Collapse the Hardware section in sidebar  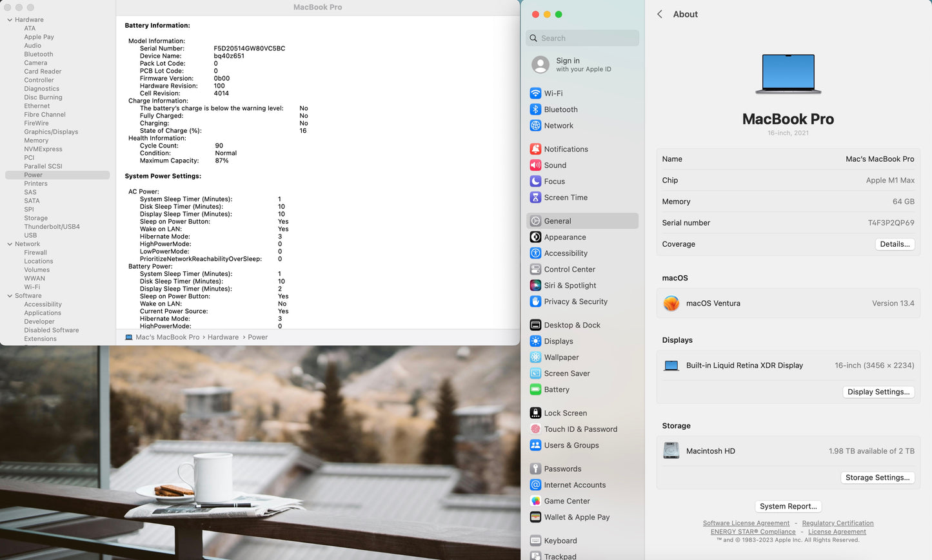tap(10, 20)
